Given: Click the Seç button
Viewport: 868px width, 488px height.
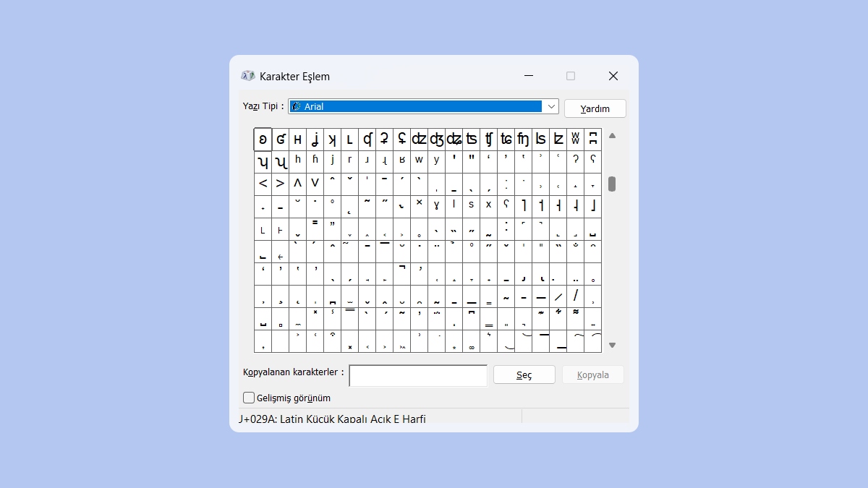Looking at the screenshot, I should pos(524,374).
